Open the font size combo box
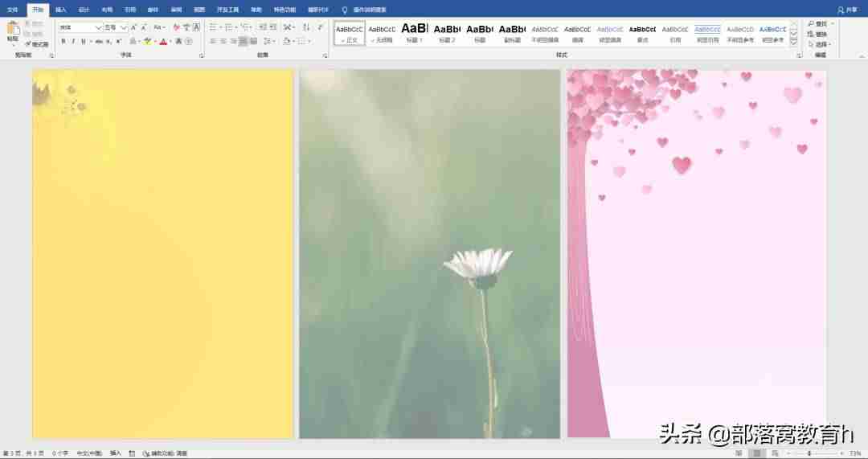 (116, 27)
